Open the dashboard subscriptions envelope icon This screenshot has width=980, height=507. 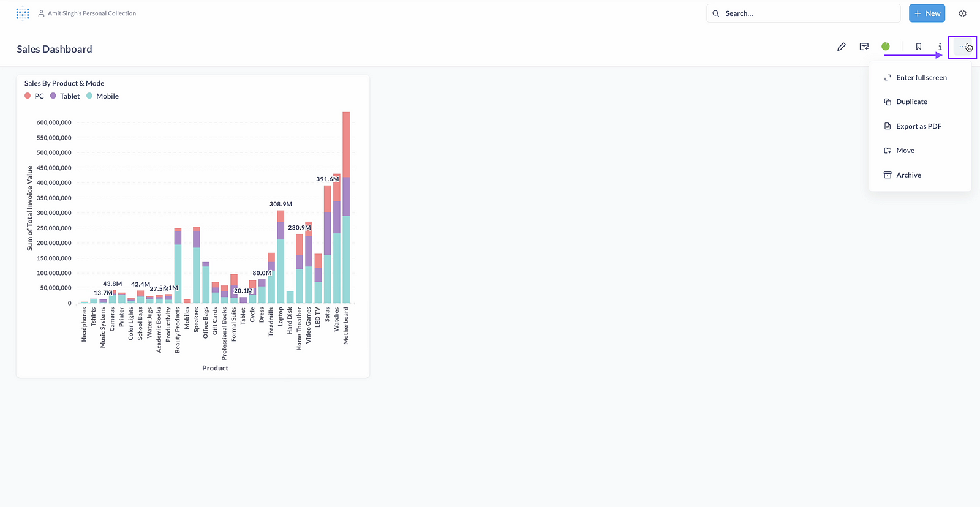[864, 47]
